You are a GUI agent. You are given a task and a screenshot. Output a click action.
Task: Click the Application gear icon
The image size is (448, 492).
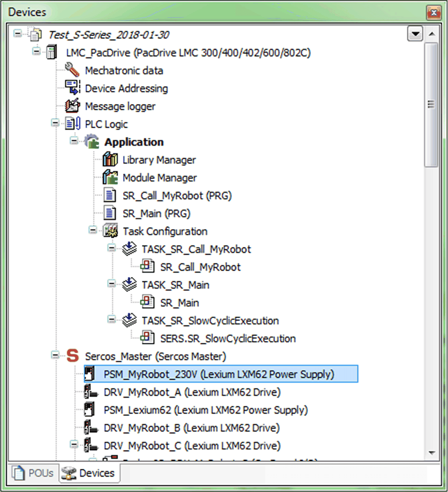point(92,141)
